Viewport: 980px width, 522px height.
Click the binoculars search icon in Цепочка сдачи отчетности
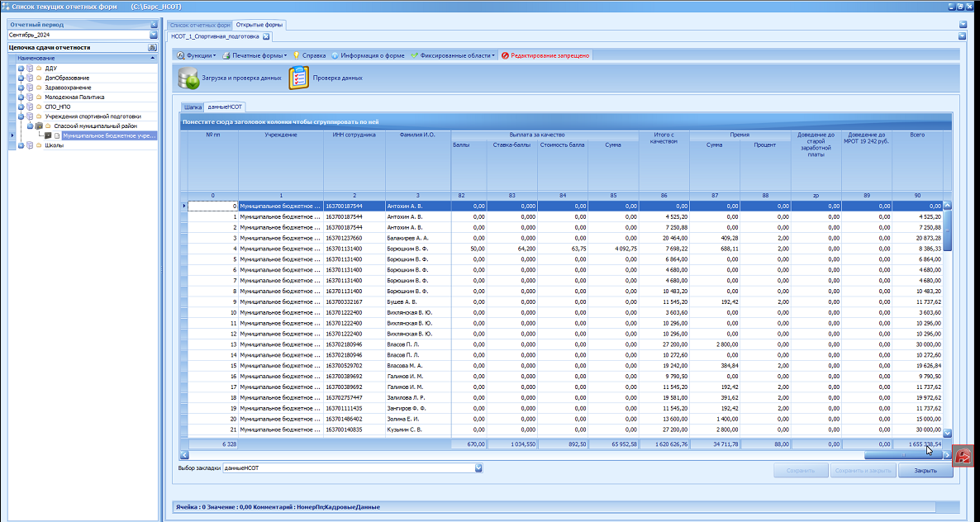pos(152,47)
